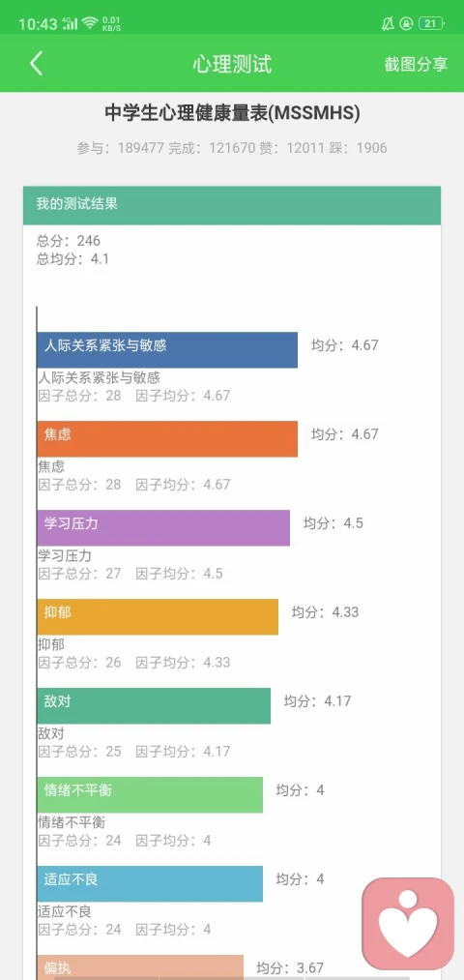Select the light green 情绪不平衡 bar
The image size is (464, 980).
coord(150,795)
